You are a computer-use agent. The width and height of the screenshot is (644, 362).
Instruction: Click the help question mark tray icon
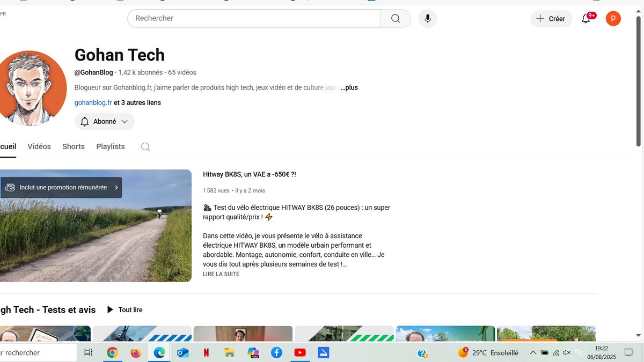pos(422,353)
